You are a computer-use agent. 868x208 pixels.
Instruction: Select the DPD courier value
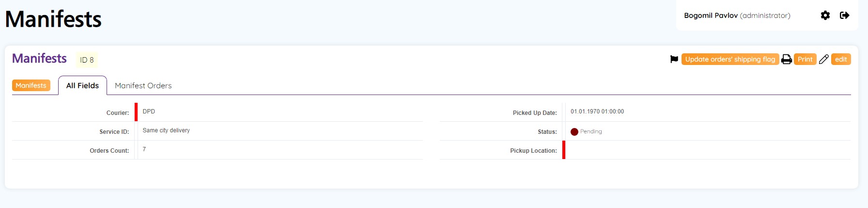click(149, 112)
